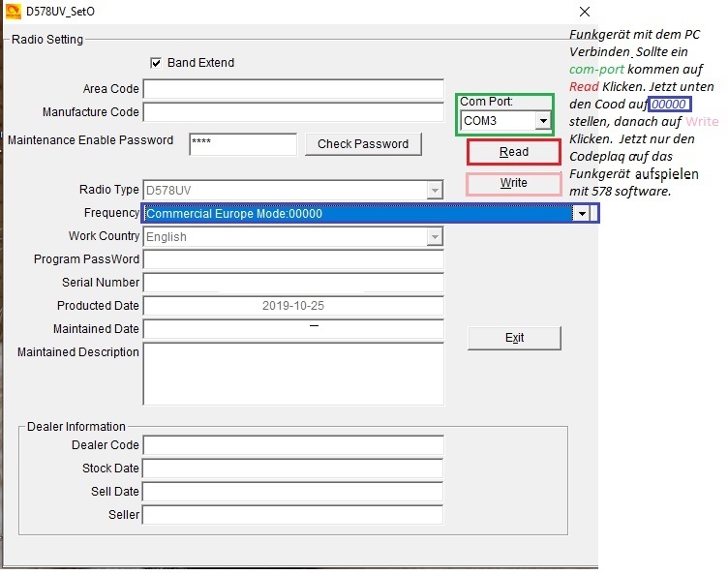Focus the Manufacture Code text field
This screenshot has height=575, width=728.
click(x=292, y=112)
